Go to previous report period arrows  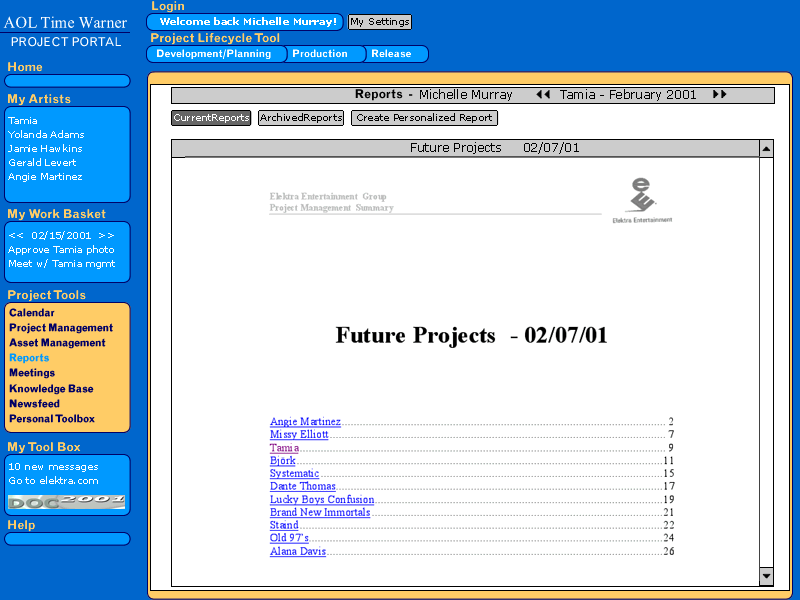(543, 95)
